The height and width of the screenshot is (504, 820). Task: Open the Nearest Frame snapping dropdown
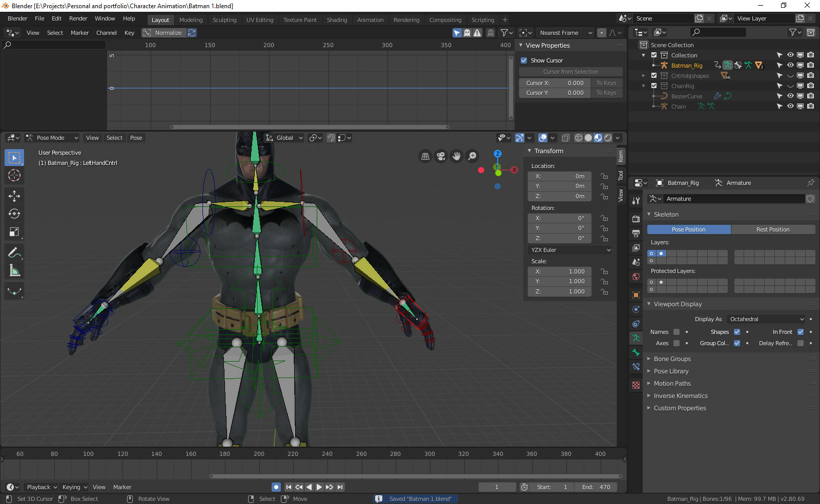(565, 33)
